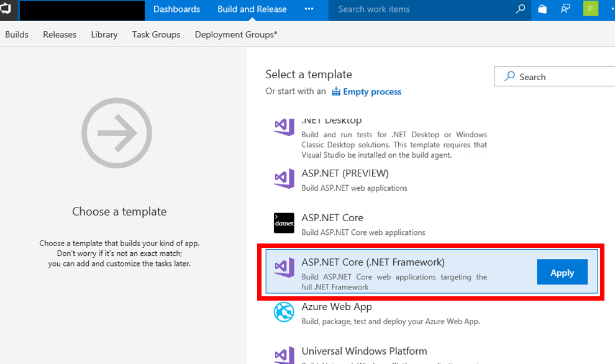Image resolution: width=615 pixels, height=364 pixels.
Task: Switch to the Releases tab
Action: [x=60, y=35]
